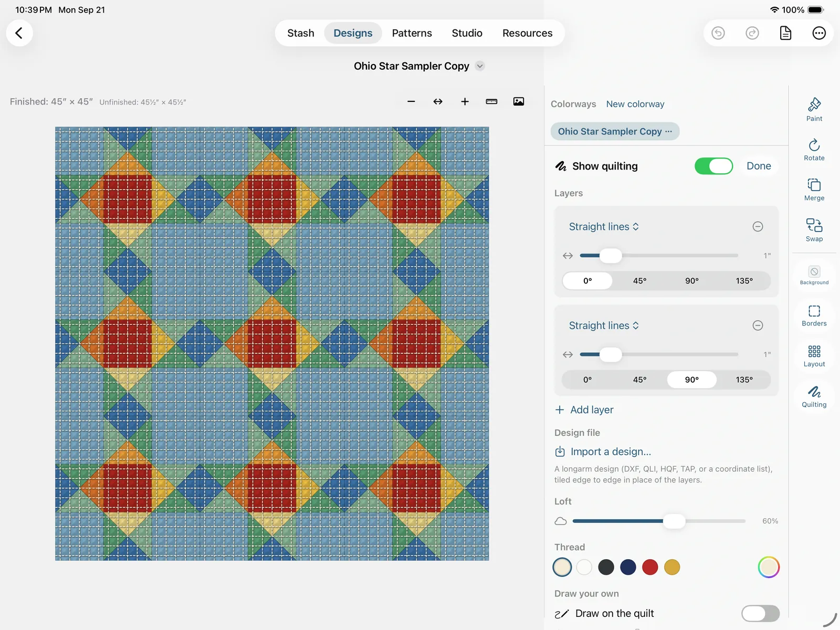
Task: Open first layer Straight lines pattern dropdown
Action: 604,227
